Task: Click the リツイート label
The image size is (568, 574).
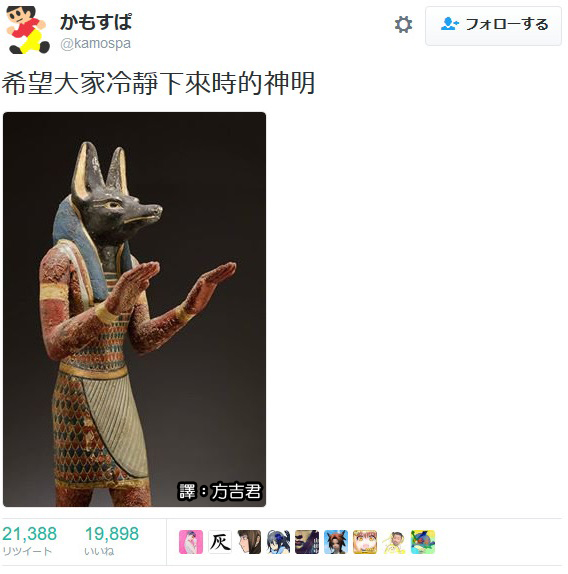Action: (27, 551)
